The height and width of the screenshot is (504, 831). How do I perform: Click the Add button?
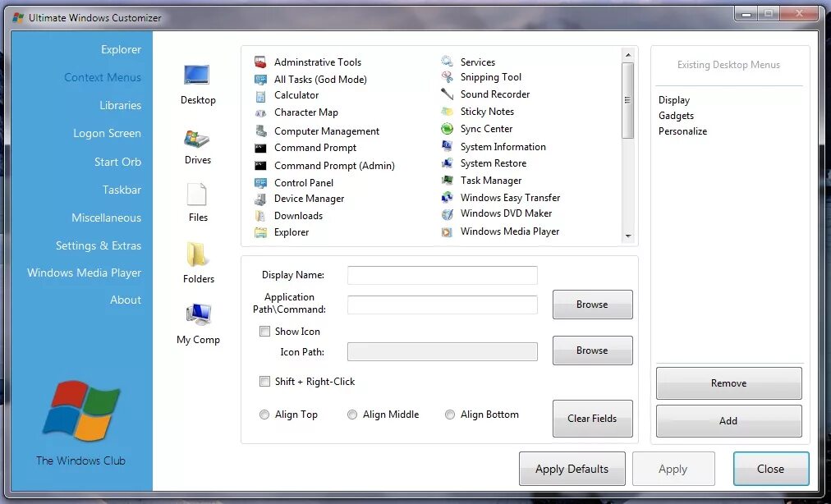(728, 421)
